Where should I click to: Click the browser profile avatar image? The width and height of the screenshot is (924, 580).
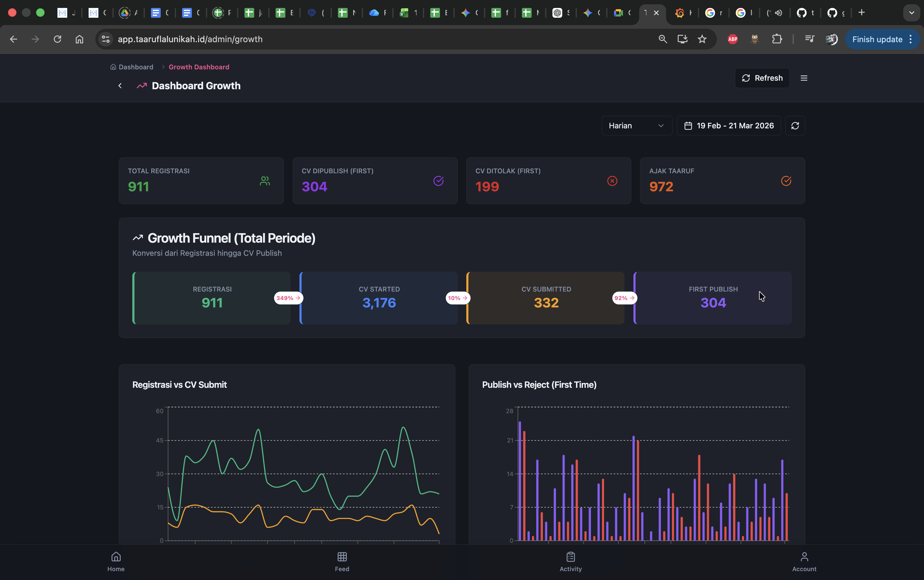[831, 39]
